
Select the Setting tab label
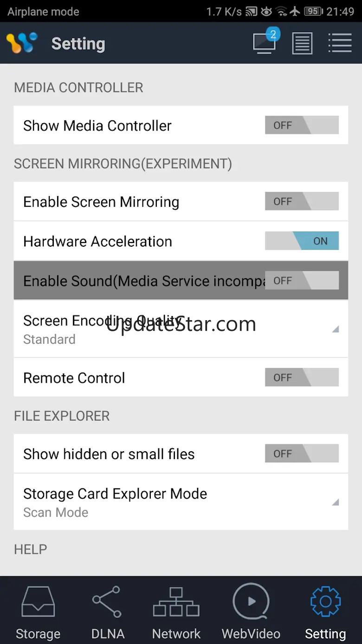[325, 634]
